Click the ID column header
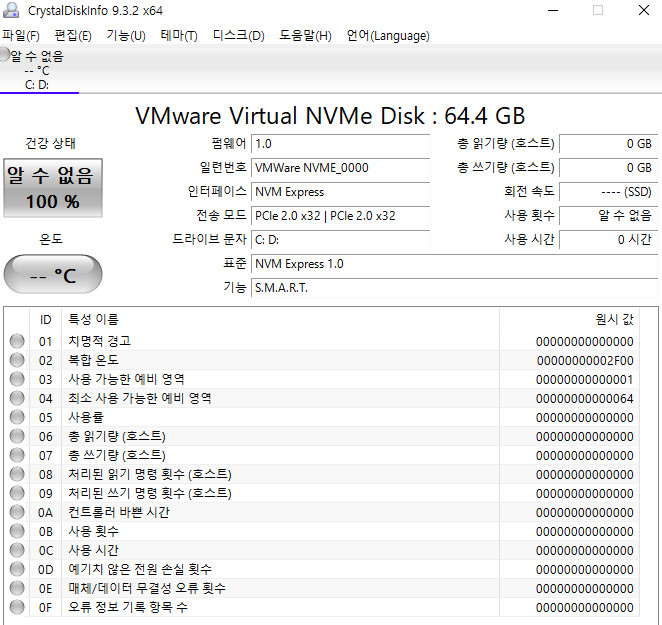Image resolution: width=662 pixels, height=625 pixels. [x=46, y=320]
